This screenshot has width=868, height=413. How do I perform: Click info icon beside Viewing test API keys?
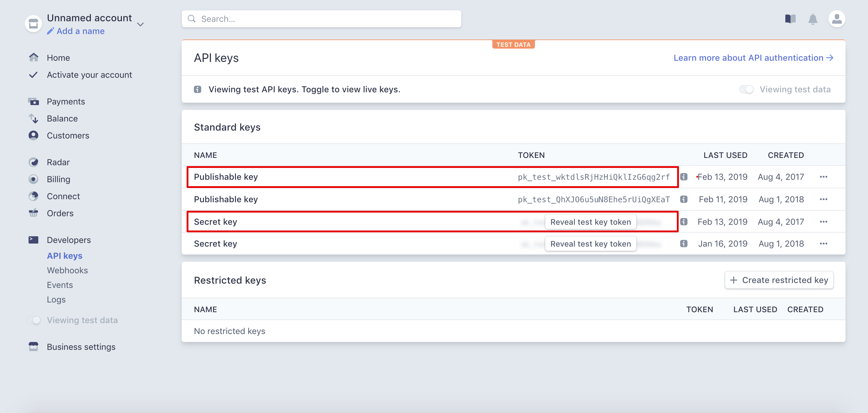click(x=198, y=89)
